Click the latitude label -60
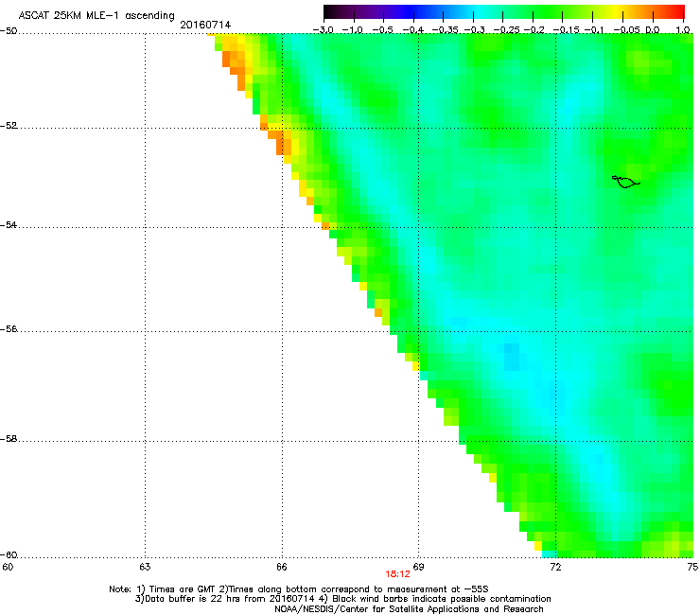The height and width of the screenshot is (615, 700). click(x=9, y=555)
